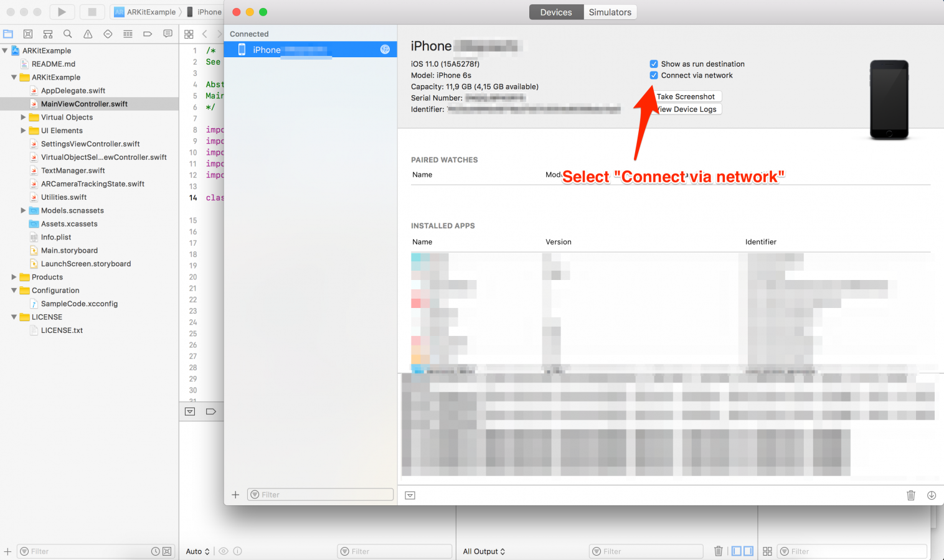This screenshot has width=944, height=560.
Task: Toggle the variables view pane button
Action: [x=737, y=551]
